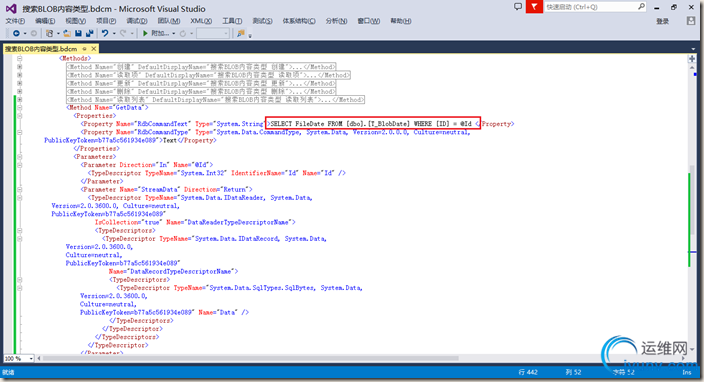Click the split editor icon above the scrollbar
The height and width of the screenshot is (382, 704).
click(x=692, y=59)
